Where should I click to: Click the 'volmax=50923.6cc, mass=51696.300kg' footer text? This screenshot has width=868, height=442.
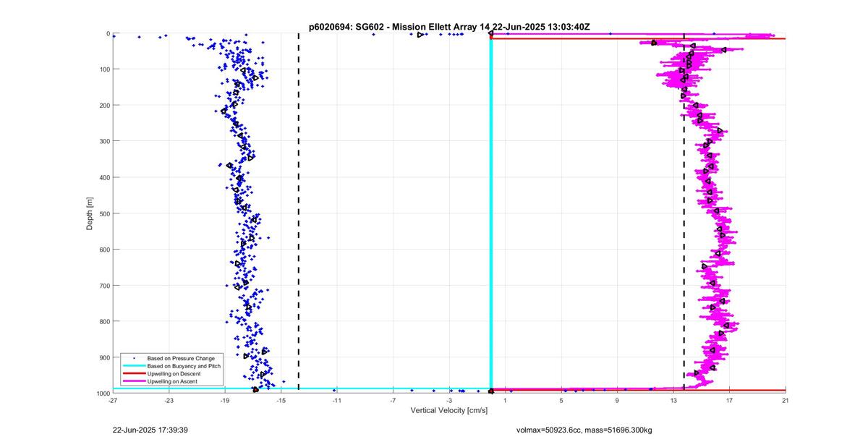[584, 430]
